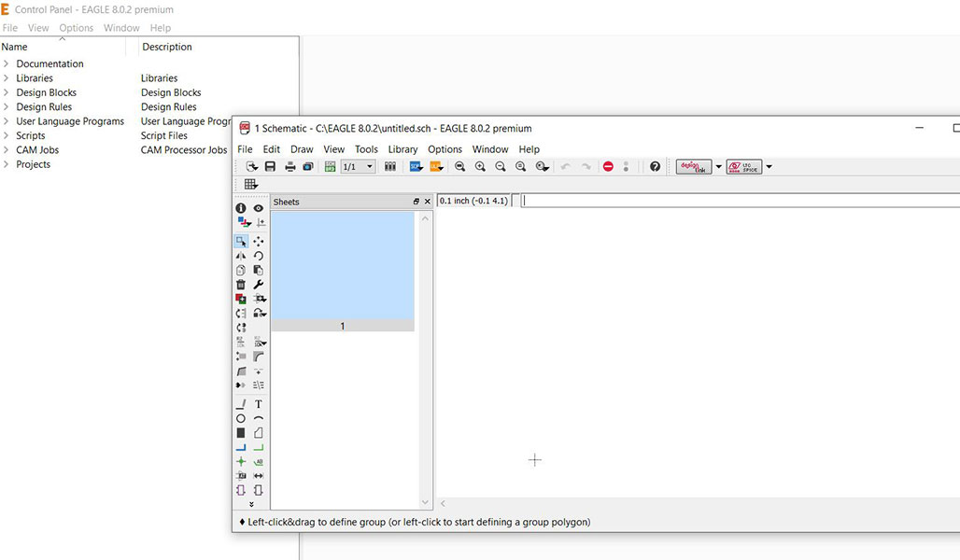This screenshot has height=560, width=960.
Task: Open the LTspice dropdown arrow
Action: coord(769,166)
